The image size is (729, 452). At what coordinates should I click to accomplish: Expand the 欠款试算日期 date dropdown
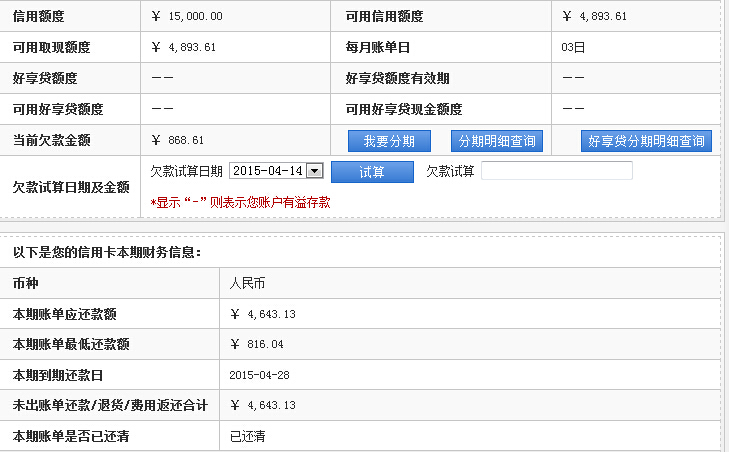pyautogui.click(x=314, y=171)
